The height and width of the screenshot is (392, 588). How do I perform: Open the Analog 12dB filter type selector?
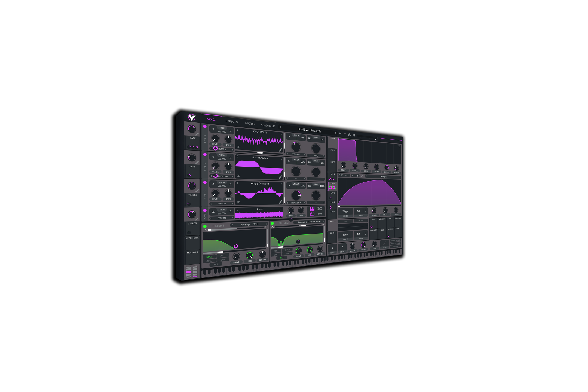[x=249, y=225]
